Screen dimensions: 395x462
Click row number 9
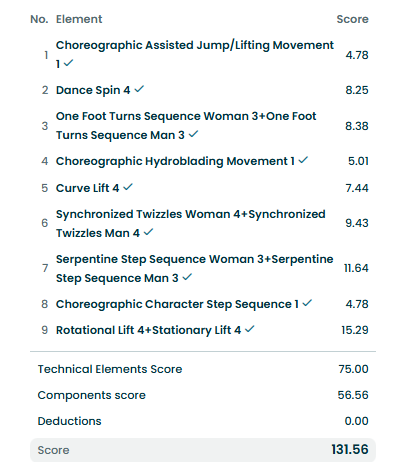[x=45, y=330]
